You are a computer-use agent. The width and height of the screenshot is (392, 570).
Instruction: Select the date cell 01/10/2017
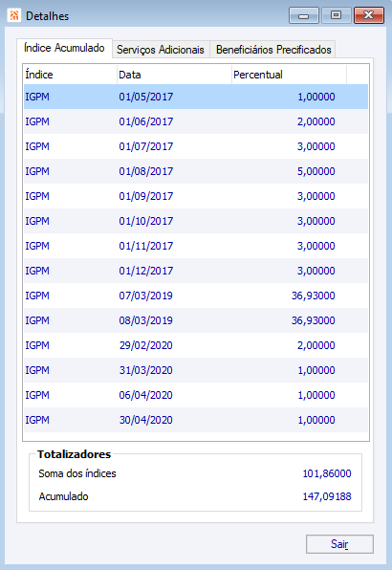(x=145, y=221)
